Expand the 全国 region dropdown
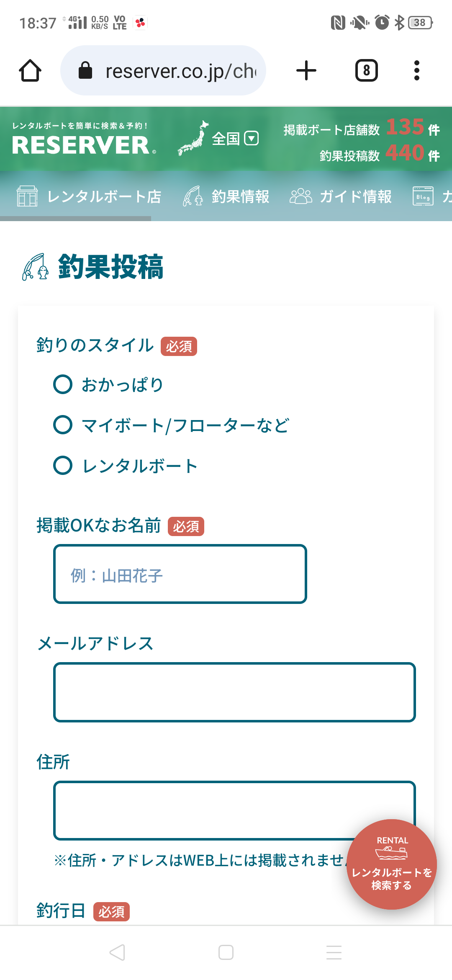Screen dimensions: 452x980 click(236, 138)
